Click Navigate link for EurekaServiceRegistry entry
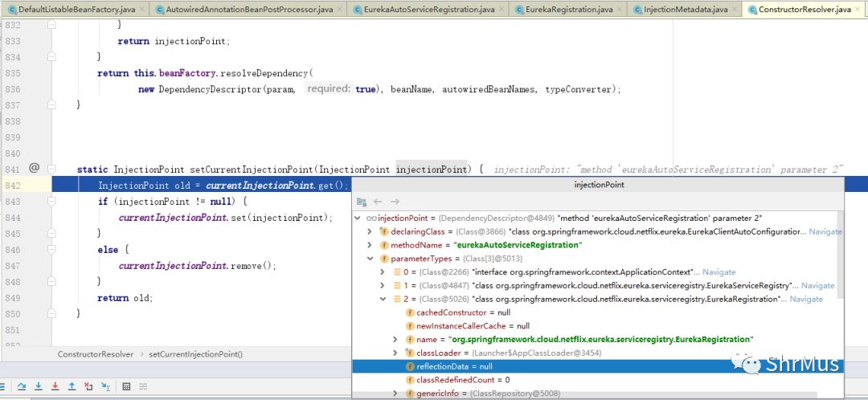 click(817, 285)
